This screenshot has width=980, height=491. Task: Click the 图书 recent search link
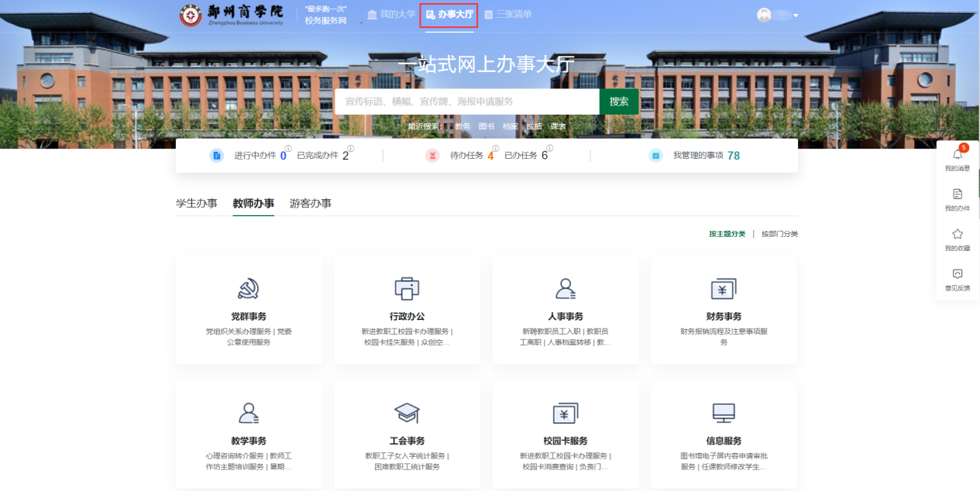486,126
